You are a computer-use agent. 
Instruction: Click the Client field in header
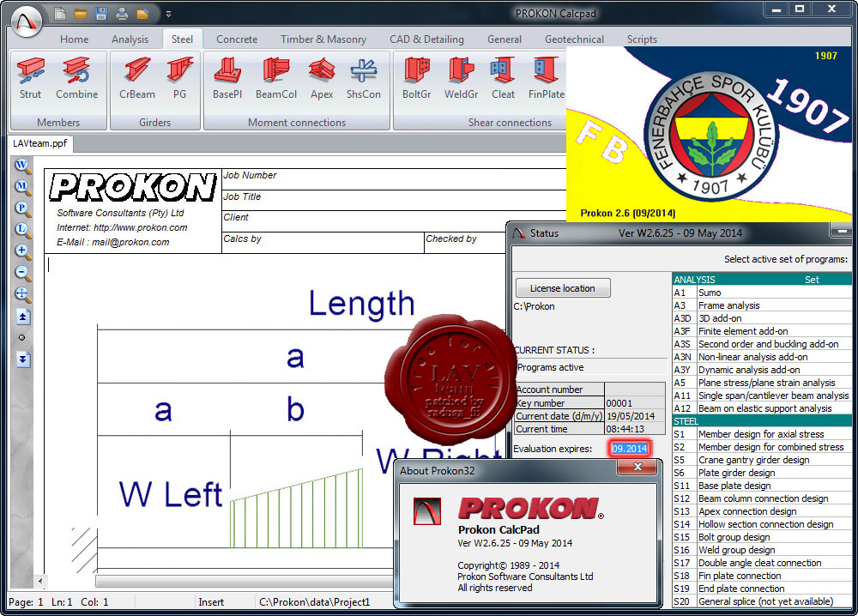(x=394, y=221)
